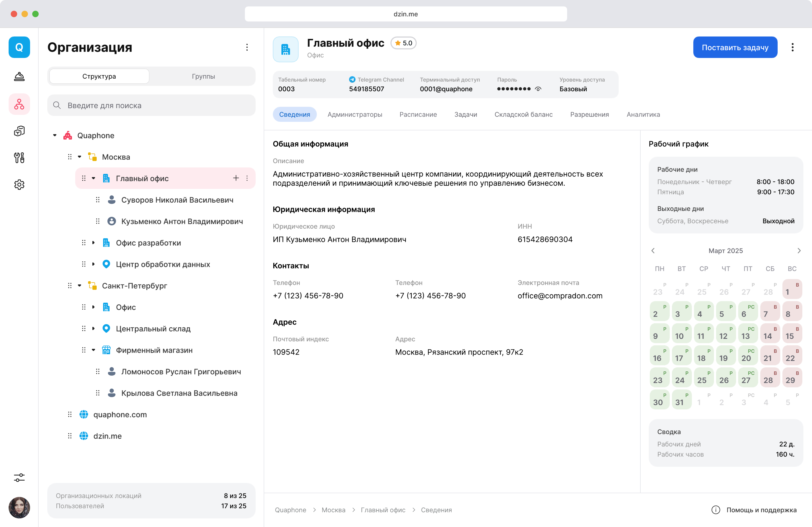Screen dimensions: 812x527
Task: Click the service bell sidebar icon
Action: [19, 77]
